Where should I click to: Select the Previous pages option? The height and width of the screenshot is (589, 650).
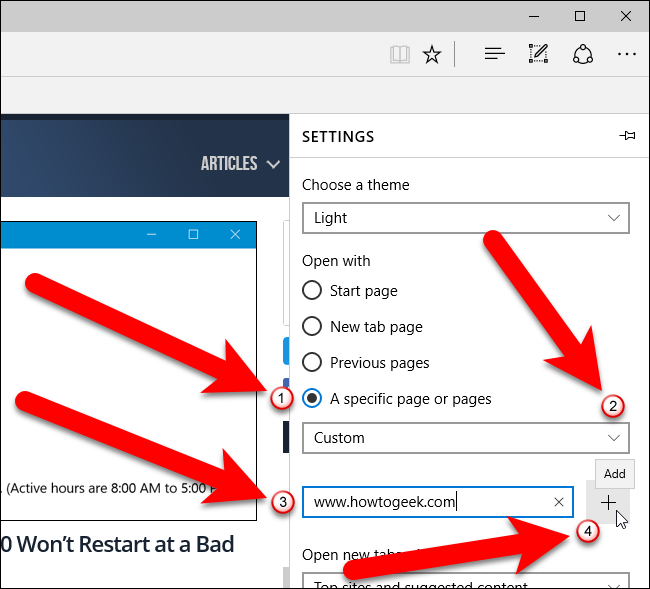click(312, 362)
